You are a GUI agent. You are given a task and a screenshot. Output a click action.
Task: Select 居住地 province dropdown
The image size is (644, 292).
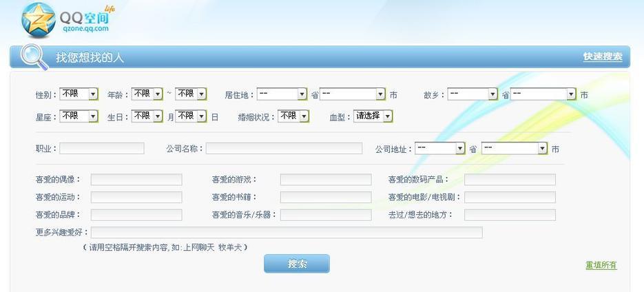tap(282, 94)
